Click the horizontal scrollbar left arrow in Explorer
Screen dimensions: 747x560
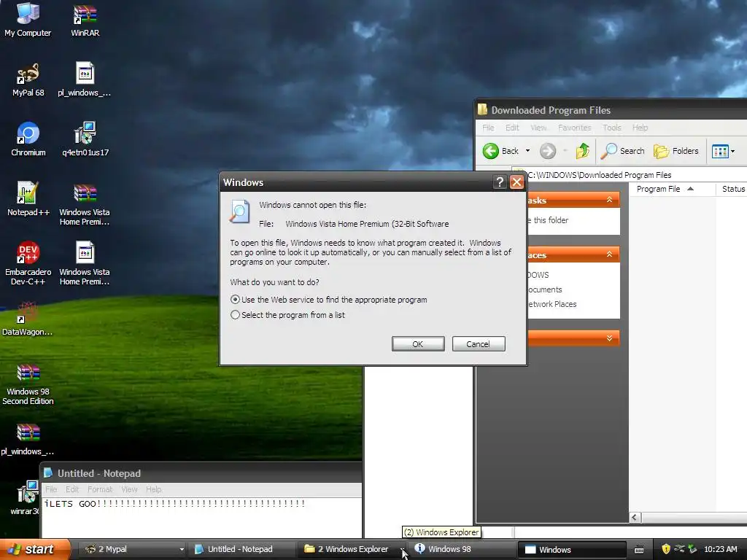pos(635,518)
